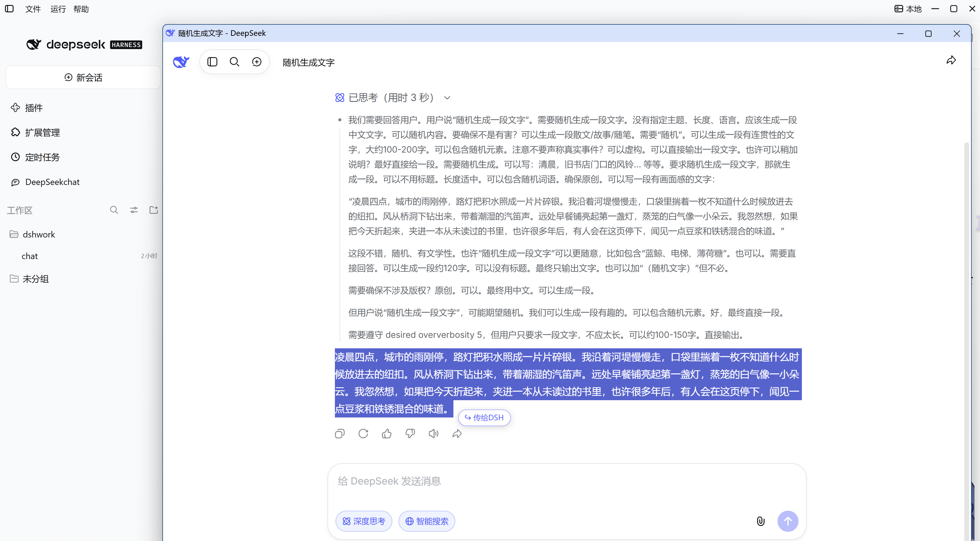Screen dimensions: 980x541
Task: Search chats with magnifier icon
Action: (234, 62)
